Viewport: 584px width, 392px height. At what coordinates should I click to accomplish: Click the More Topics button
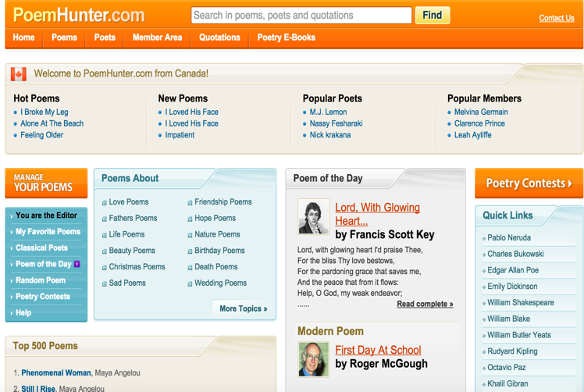click(244, 308)
